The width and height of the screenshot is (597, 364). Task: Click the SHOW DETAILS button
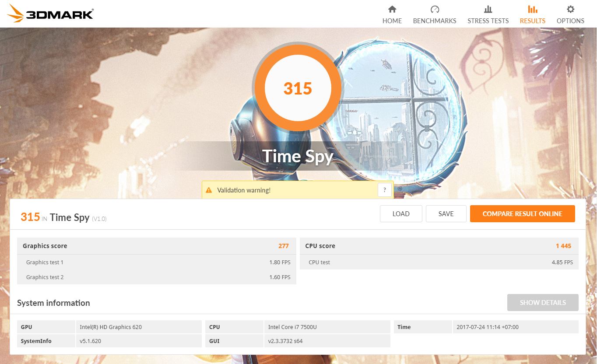(x=543, y=302)
